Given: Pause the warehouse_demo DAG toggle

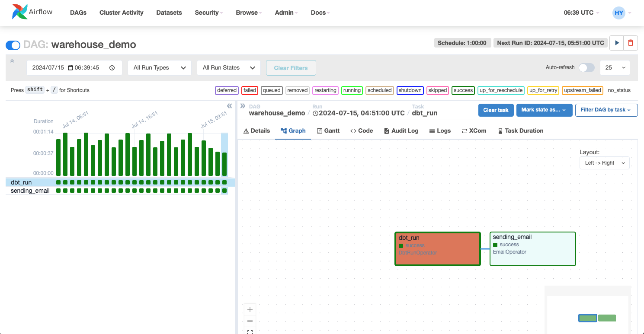Looking at the screenshot, I should 13,45.
